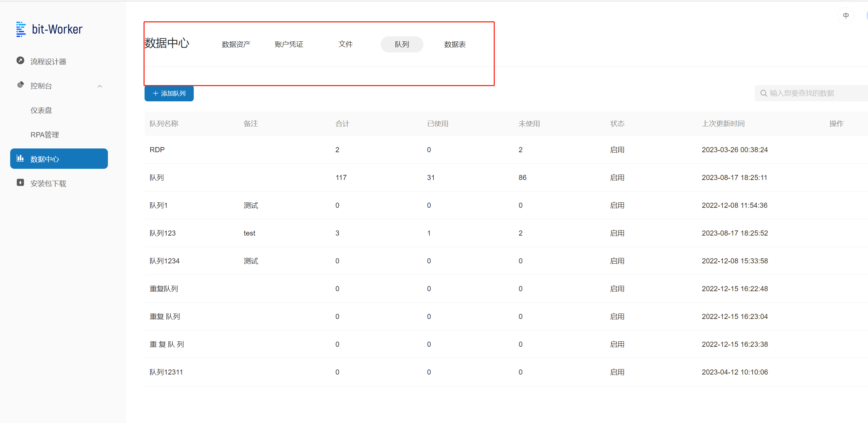Click the bit-Worker logo icon
The image size is (868, 423).
[x=21, y=29]
